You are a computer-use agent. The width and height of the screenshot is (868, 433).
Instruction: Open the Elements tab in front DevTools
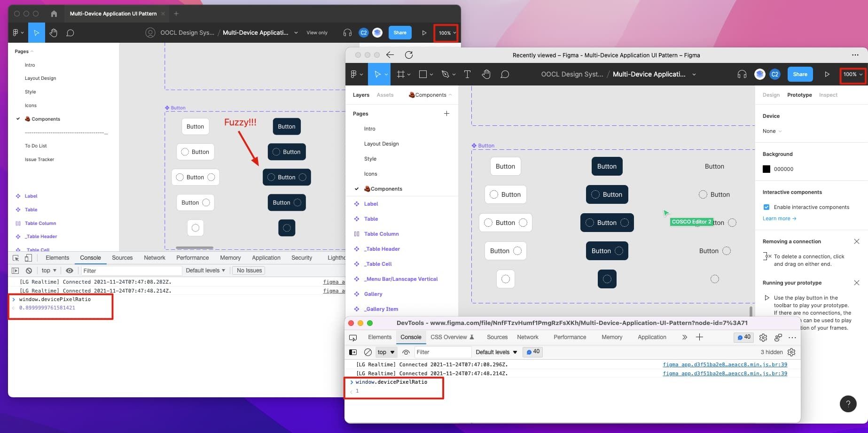[380, 337]
